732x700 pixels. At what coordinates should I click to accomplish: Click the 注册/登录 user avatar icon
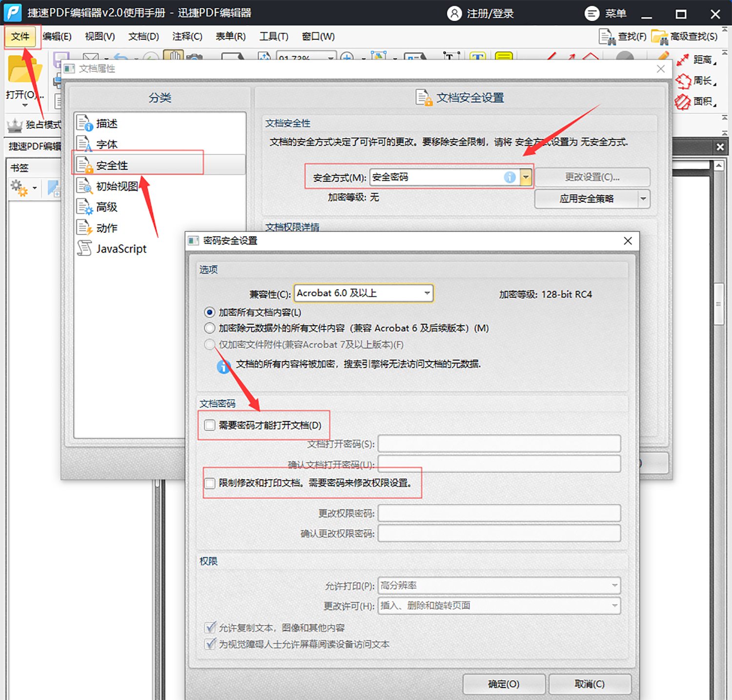tap(454, 13)
